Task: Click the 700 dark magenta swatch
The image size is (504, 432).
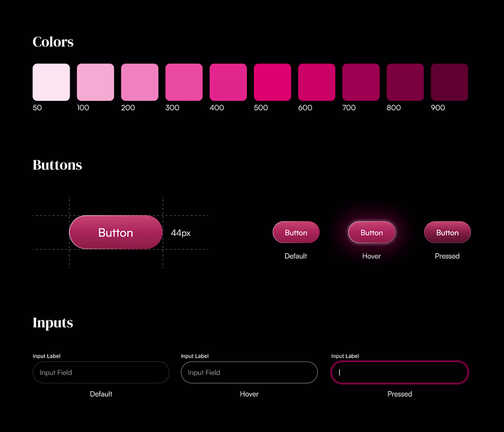Action: 361,82
